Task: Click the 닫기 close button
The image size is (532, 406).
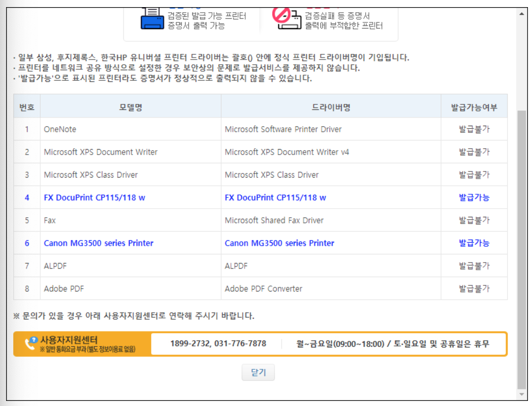Action: click(x=258, y=372)
